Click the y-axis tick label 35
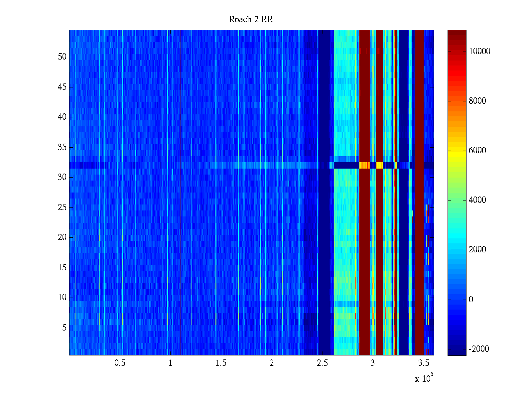 point(62,147)
